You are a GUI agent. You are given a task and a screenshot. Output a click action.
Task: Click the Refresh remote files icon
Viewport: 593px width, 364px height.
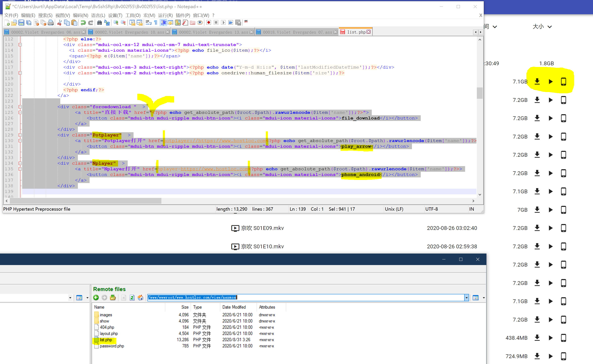pyautogui.click(x=132, y=297)
